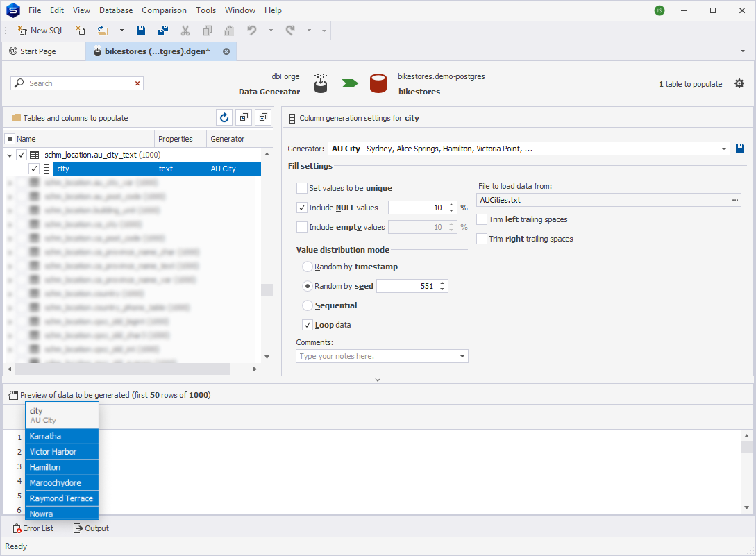This screenshot has height=556, width=756.
Task: Click the Save All icon
Action: click(x=163, y=31)
